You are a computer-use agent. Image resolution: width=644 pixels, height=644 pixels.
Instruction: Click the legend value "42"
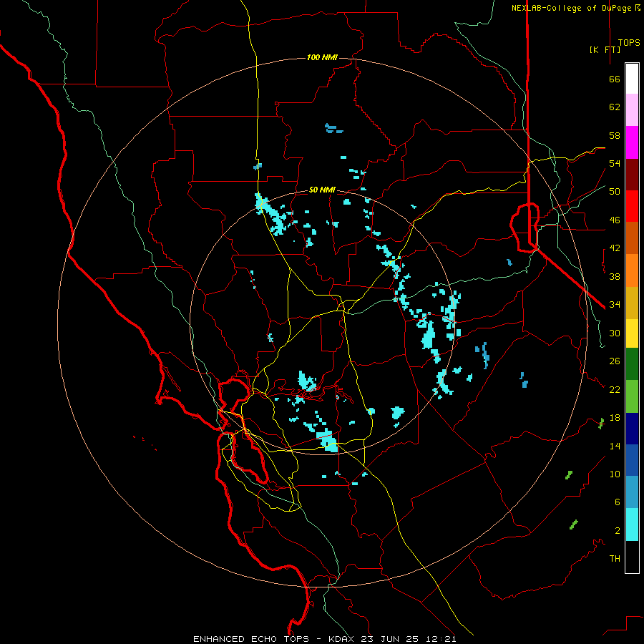pyautogui.click(x=615, y=248)
